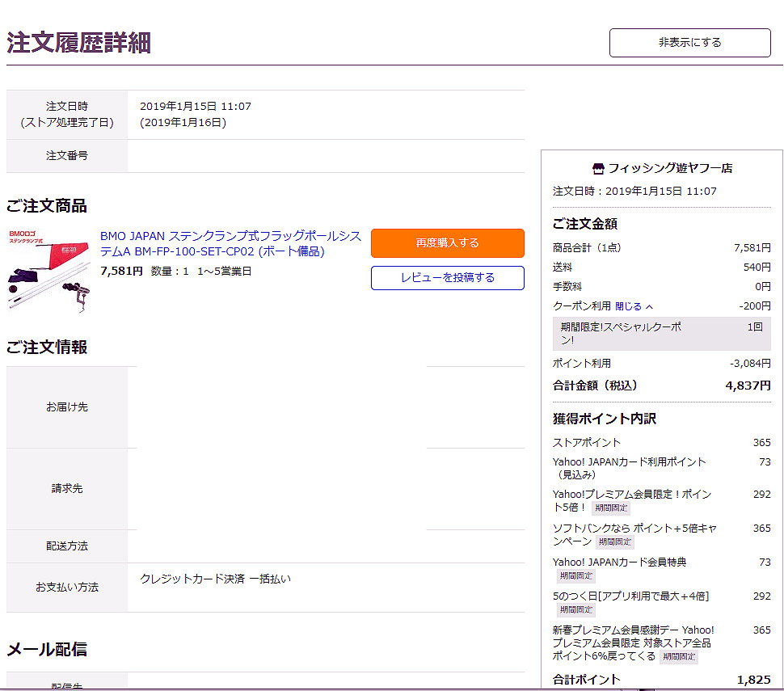The image size is (784, 691).
Task: Click the 手数料 0円 value
Action: point(762,286)
